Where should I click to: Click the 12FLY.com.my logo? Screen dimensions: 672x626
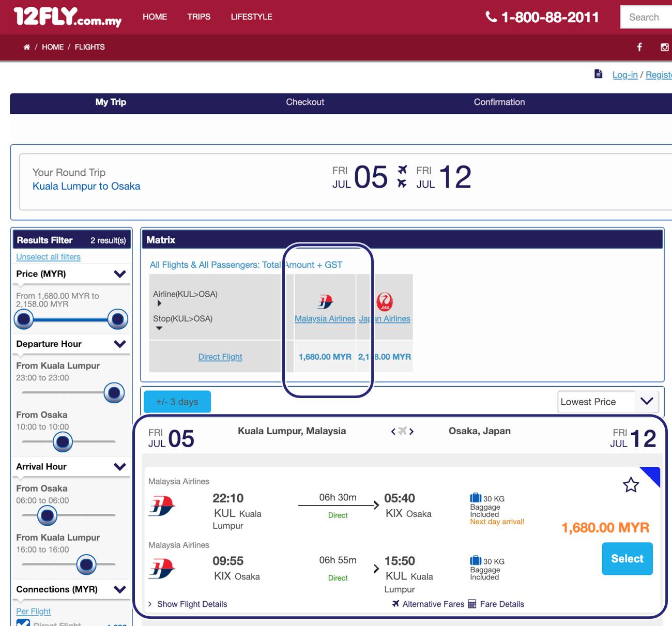[x=68, y=17]
